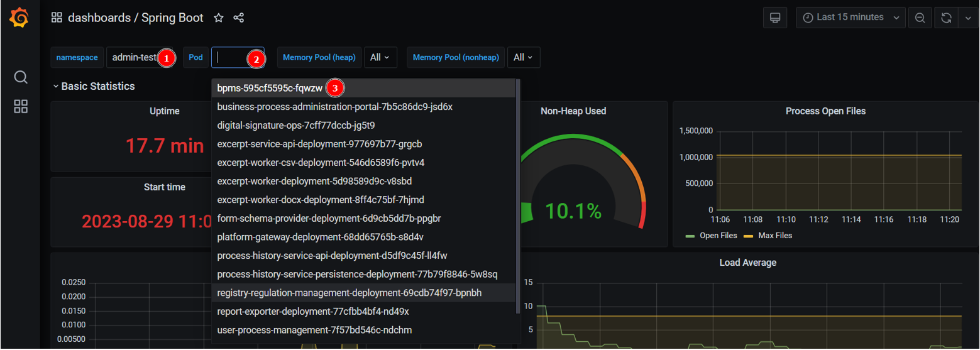The height and width of the screenshot is (350, 980).
Task: Select platform-gateway-deployment pod
Action: pos(363,237)
